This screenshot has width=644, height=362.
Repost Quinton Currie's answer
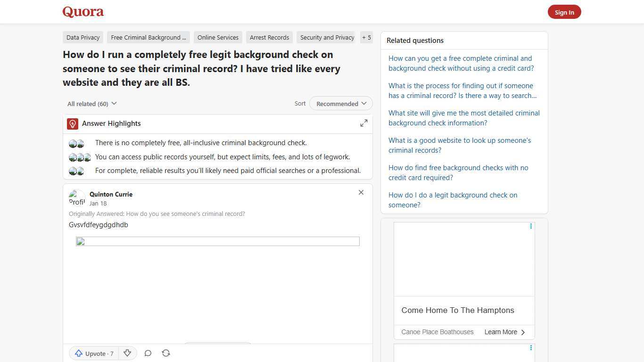(166, 353)
